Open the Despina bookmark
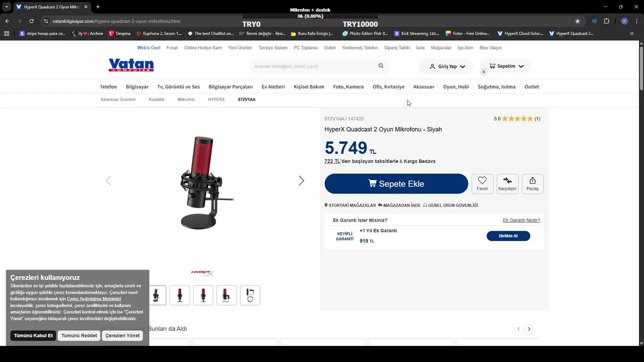The image size is (644, 362). 120,34
